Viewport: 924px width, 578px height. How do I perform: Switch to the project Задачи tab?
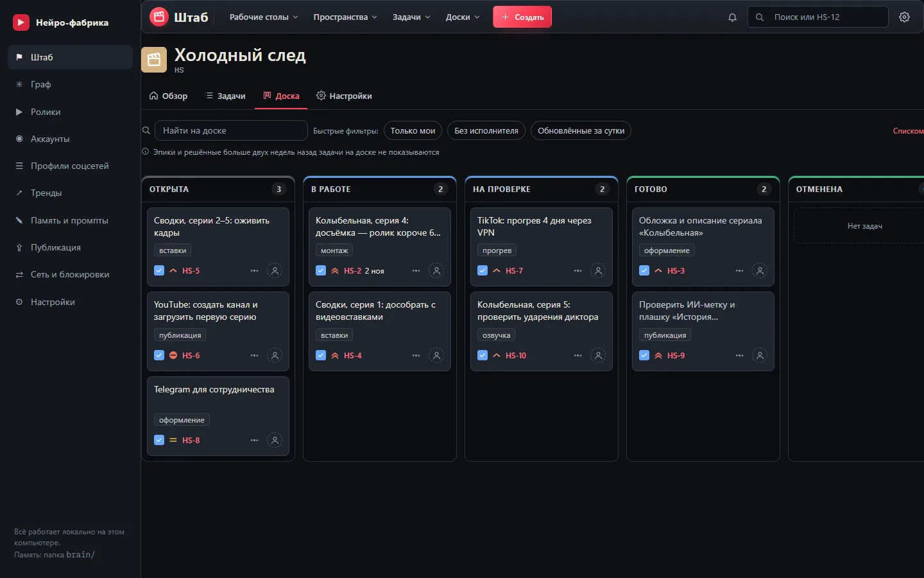pyautogui.click(x=225, y=96)
